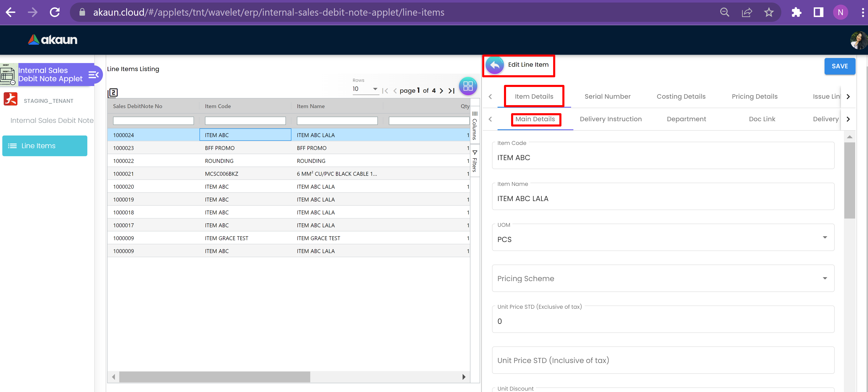The image size is (868, 392).
Task: Click the back arrow beside Edit Line Item
Action: pos(495,65)
